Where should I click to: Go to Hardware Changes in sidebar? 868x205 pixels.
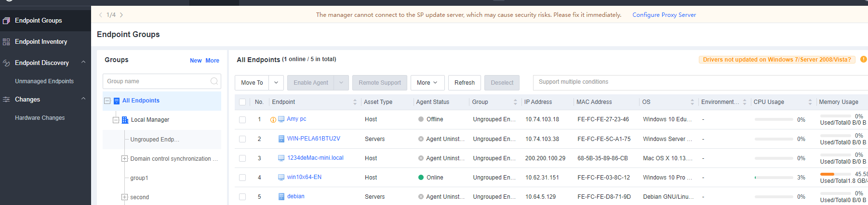(x=40, y=118)
